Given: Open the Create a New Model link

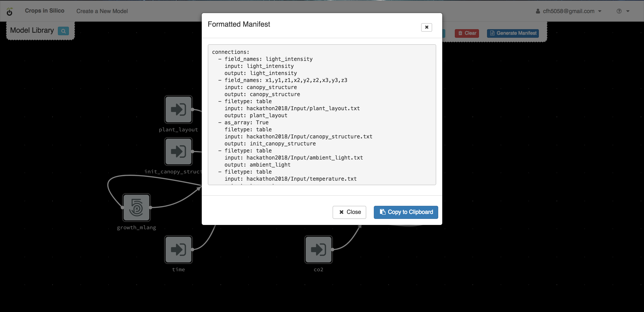Looking at the screenshot, I should (x=102, y=11).
